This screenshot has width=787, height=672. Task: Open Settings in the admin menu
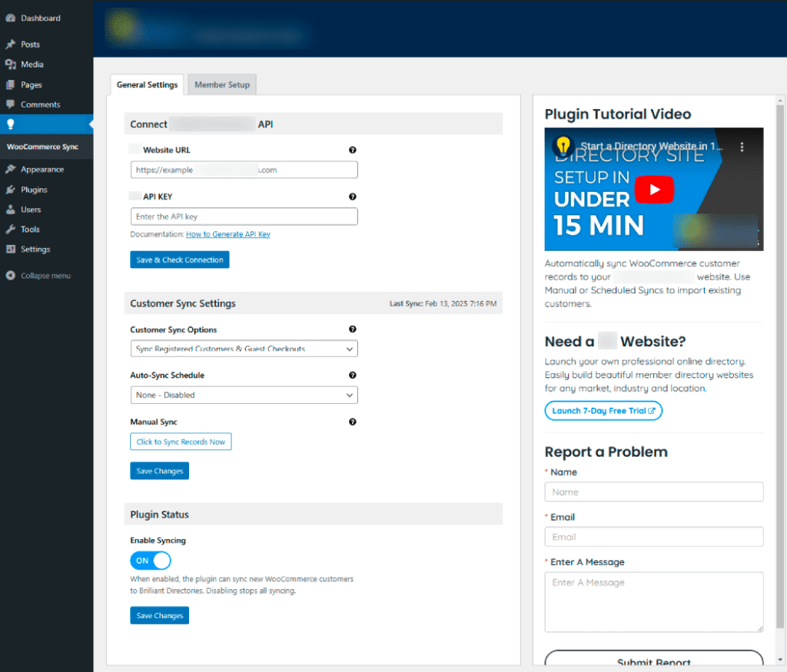coord(35,250)
